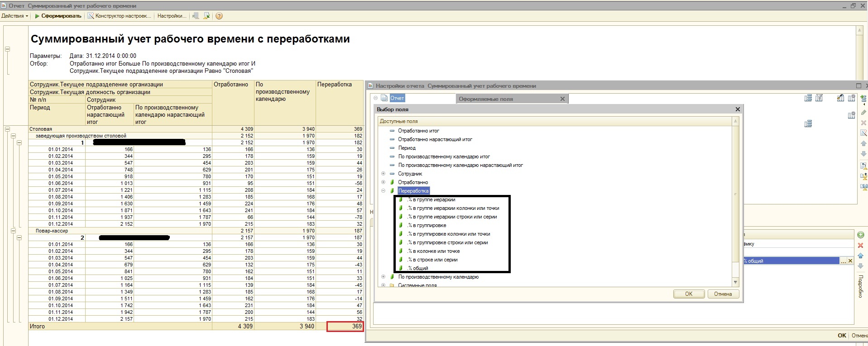The height and width of the screenshot is (346, 868).
Task: Click the conditional appearance brush icon
Action: [840, 98]
